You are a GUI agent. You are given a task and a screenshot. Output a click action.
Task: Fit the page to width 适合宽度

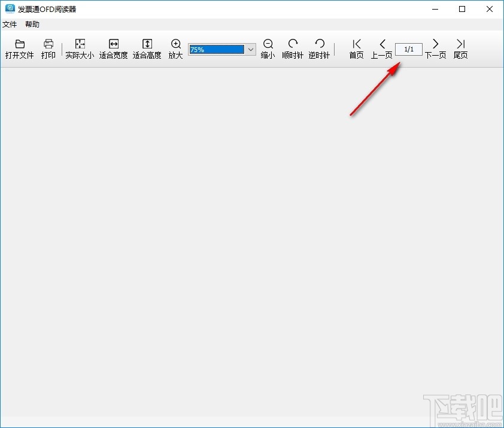[114, 49]
